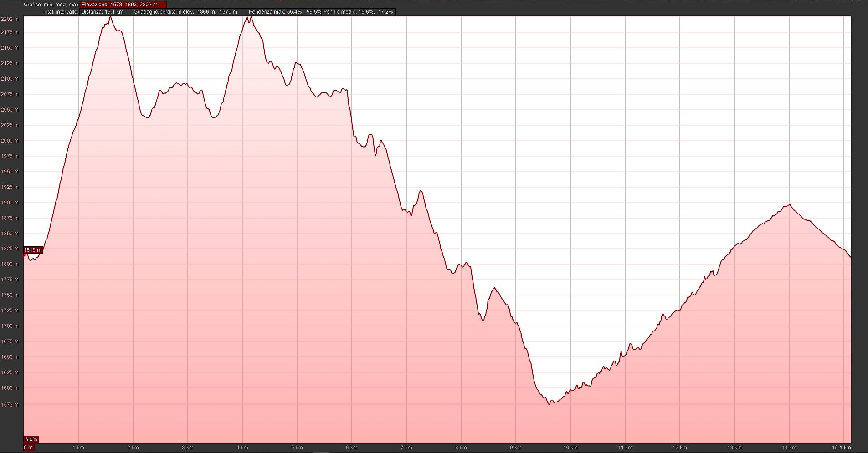
Task: Click the 15.1 km end distance label
Action: pyautogui.click(x=841, y=448)
